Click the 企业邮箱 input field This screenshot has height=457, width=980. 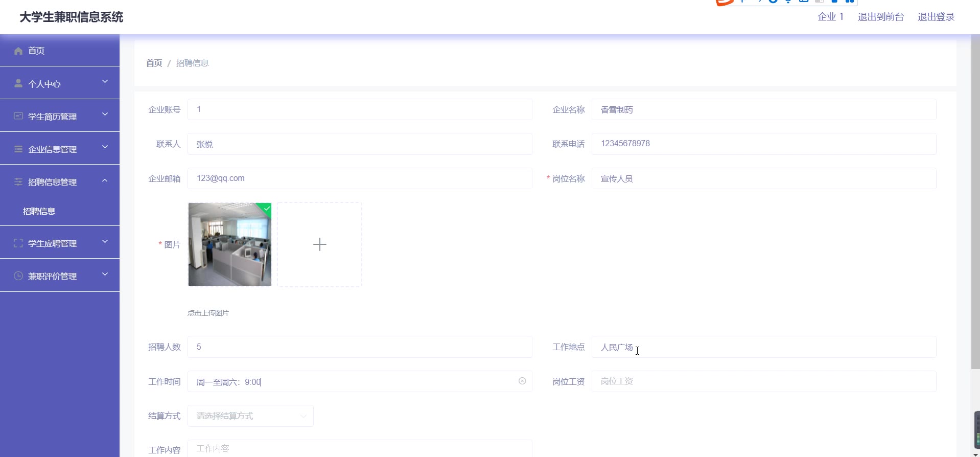pos(360,178)
